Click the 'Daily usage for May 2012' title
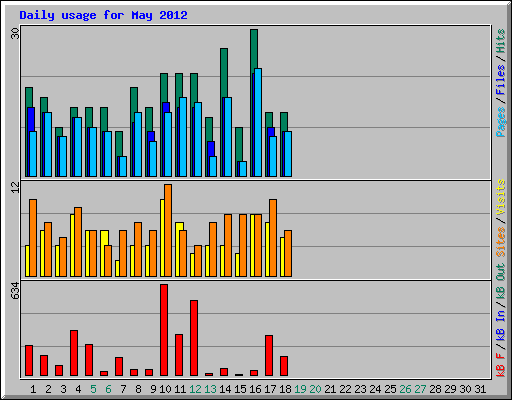The height and width of the screenshot is (400, 512). 103,15
